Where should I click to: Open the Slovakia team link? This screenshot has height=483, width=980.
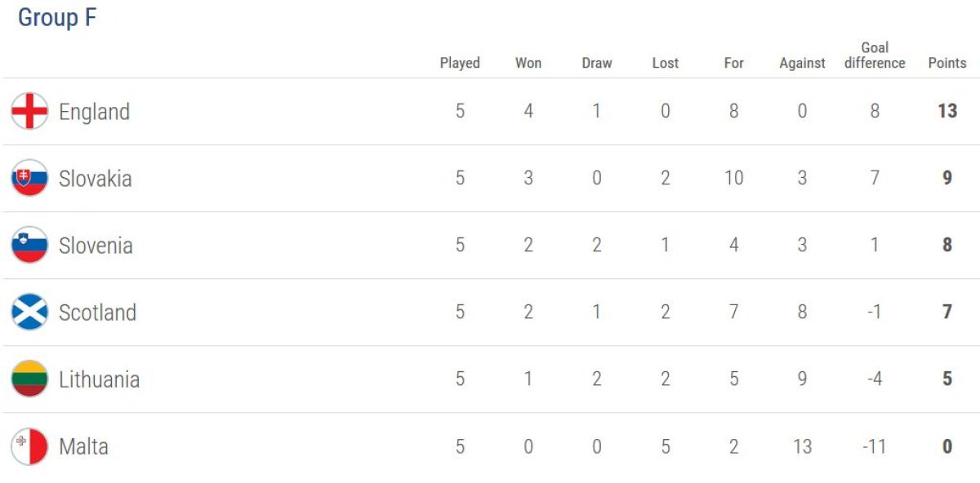point(95,179)
